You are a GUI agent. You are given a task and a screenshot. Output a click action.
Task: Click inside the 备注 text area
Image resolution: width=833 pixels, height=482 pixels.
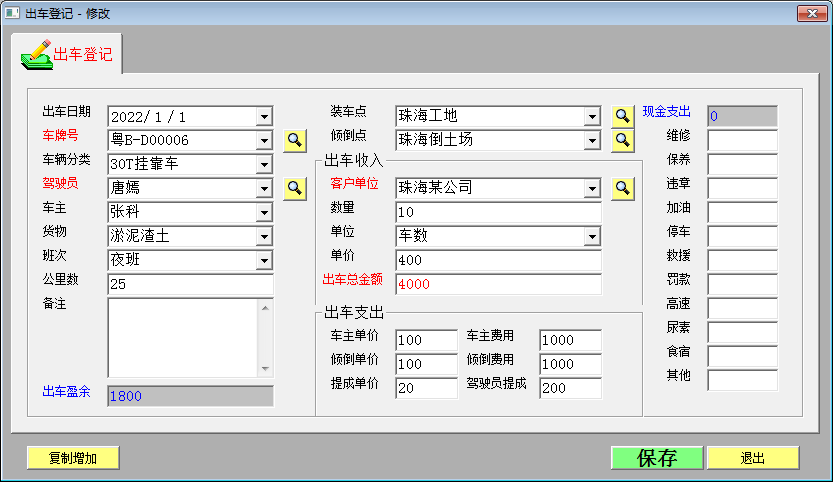coord(183,338)
